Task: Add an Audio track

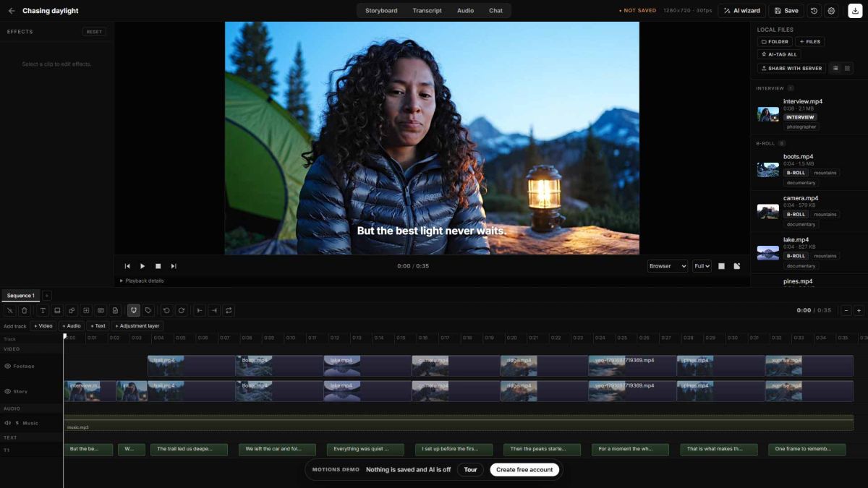Action: [x=71, y=326]
